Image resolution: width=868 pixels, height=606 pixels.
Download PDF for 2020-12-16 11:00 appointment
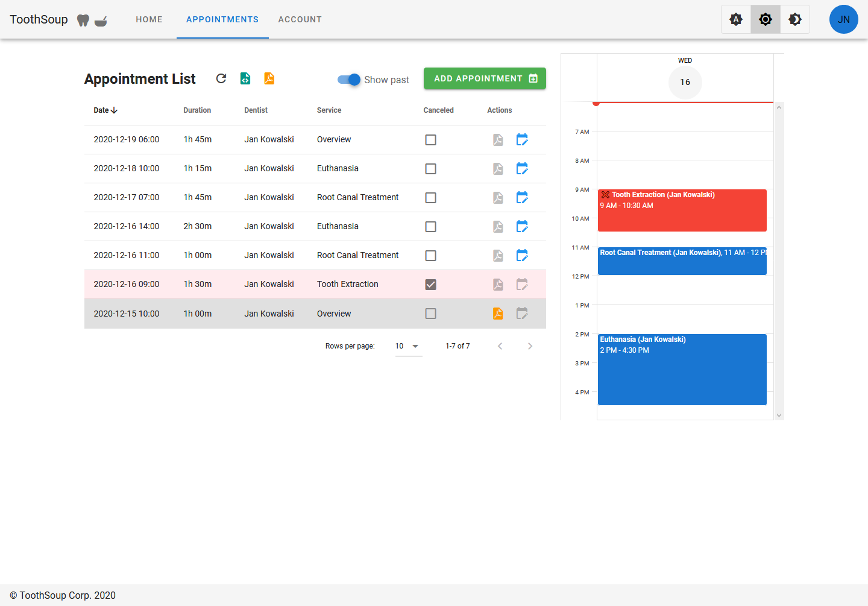tap(498, 256)
